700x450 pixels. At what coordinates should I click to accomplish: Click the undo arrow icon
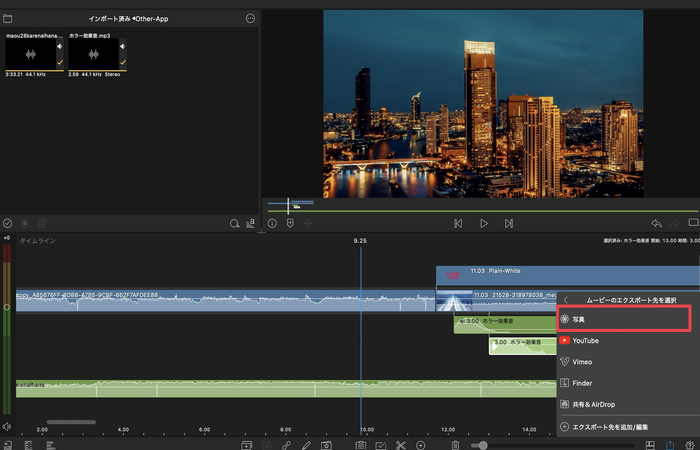pyautogui.click(x=656, y=224)
